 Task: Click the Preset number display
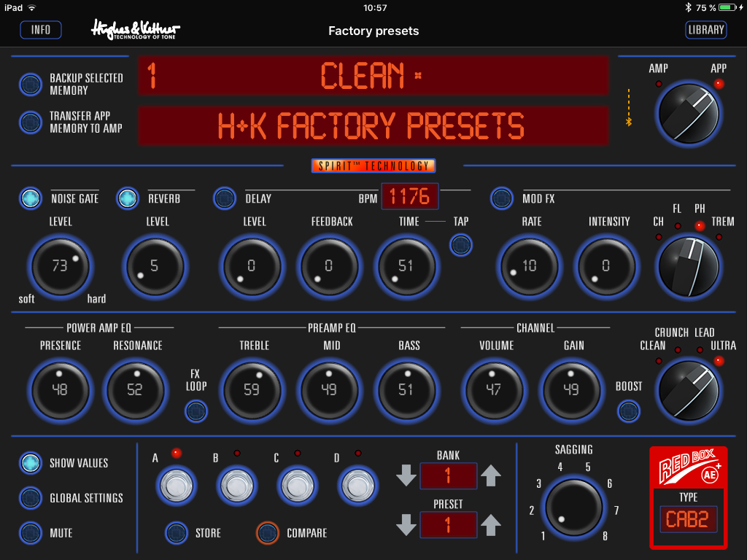point(449,525)
